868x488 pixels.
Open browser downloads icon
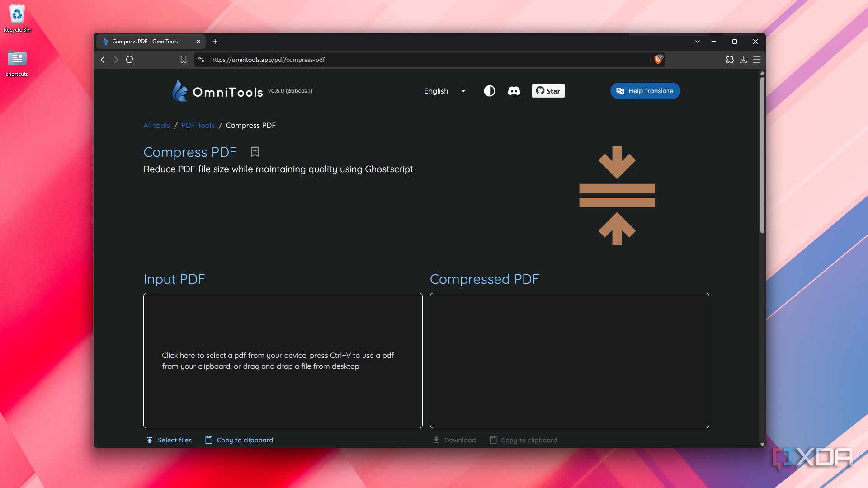coord(743,60)
